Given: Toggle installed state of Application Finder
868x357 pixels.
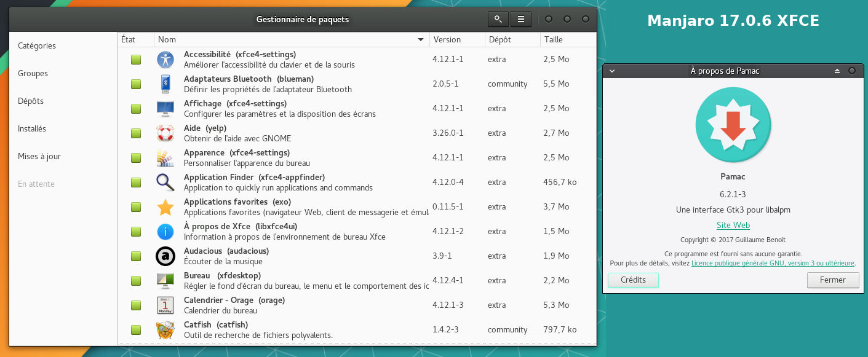Looking at the screenshot, I should [136, 182].
